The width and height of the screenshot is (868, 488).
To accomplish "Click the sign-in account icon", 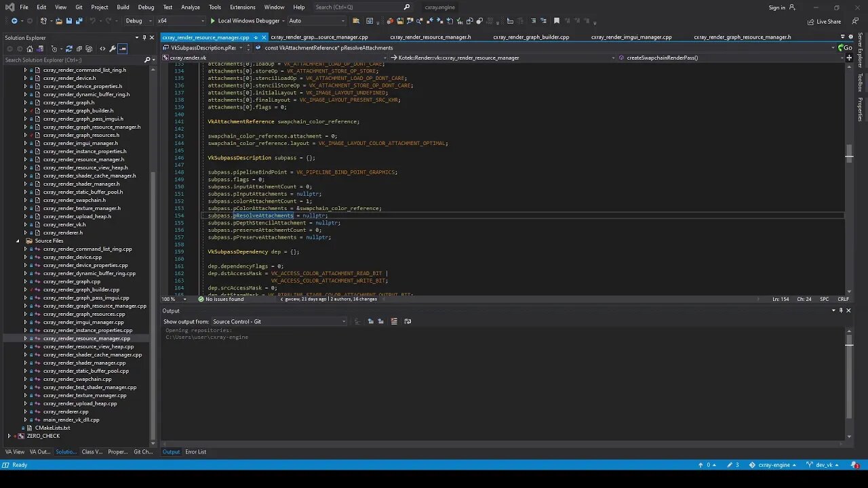I will (792, 7).
